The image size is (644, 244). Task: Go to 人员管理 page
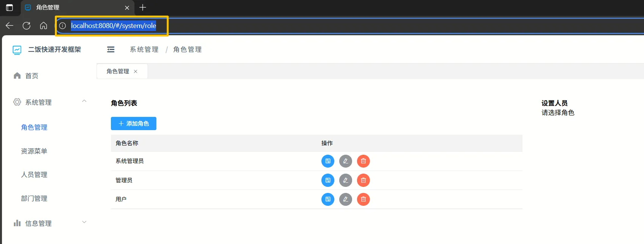tap(34, 175)
